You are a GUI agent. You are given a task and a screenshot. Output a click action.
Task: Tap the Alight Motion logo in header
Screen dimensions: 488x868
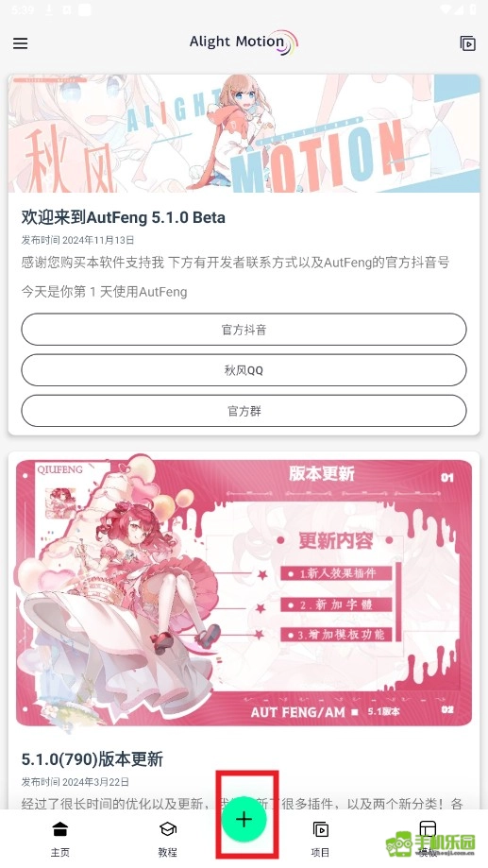(244, 43)
